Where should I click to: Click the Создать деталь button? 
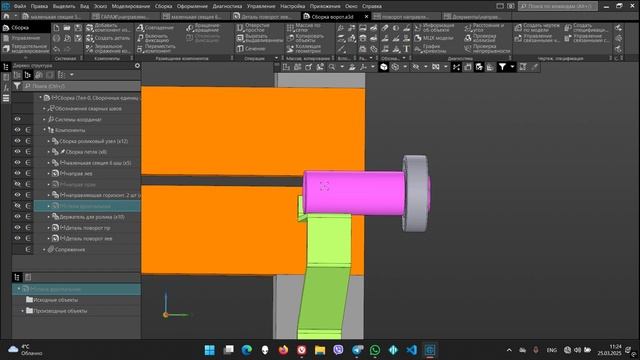click(108, 38)
